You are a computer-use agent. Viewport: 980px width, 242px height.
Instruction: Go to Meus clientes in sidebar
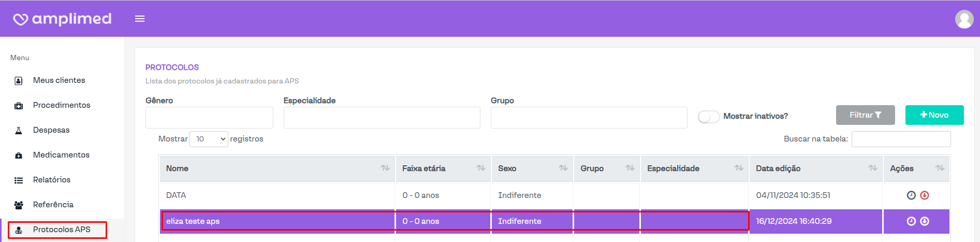[x=59, y=80]
